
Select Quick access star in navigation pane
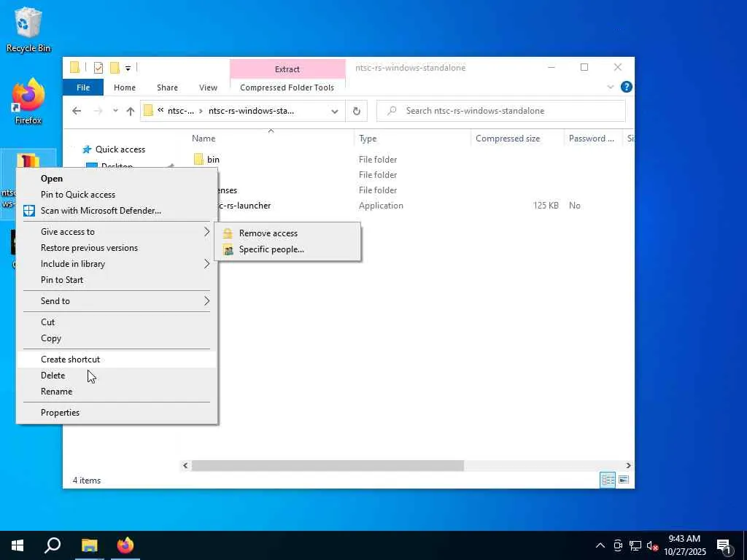click(x=86, y=149)
